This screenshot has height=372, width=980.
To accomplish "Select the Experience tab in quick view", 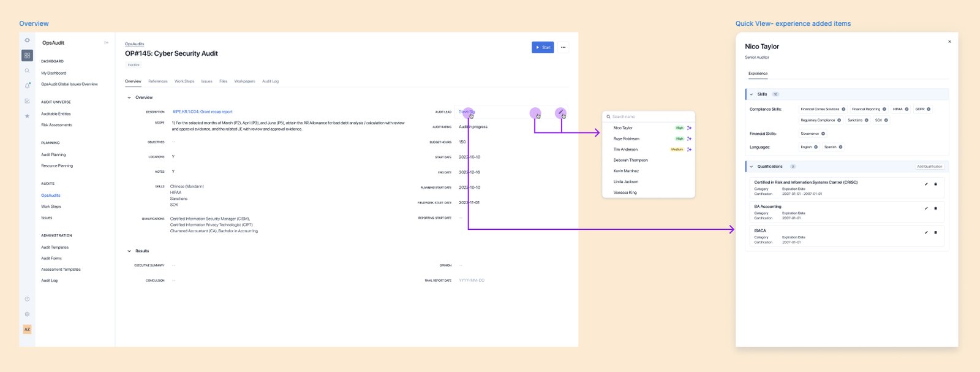I will (x=758, y=74).
